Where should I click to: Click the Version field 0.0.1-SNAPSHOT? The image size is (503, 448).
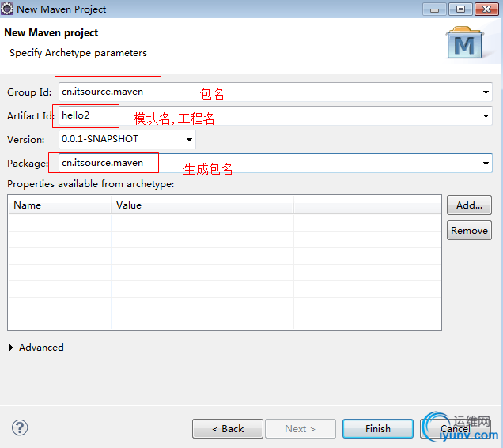click(127, 139)
